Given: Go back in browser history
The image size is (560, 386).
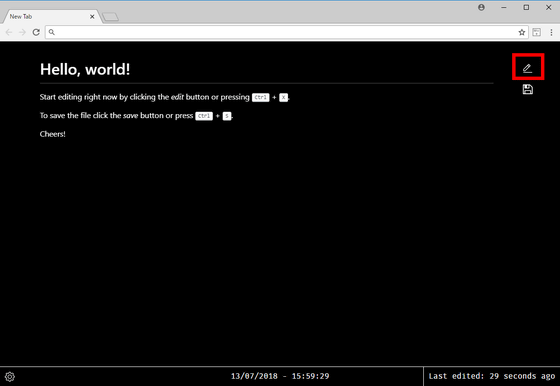Looking at the screenshot, I should click(9, 32).
